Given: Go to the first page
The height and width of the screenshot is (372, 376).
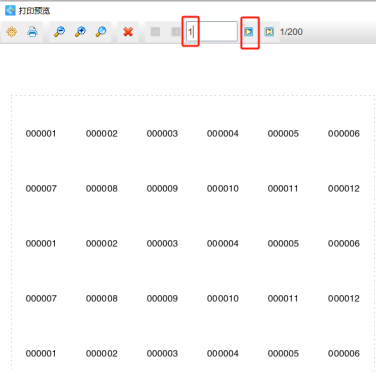Looking at the screenshot, I should 155,32.
